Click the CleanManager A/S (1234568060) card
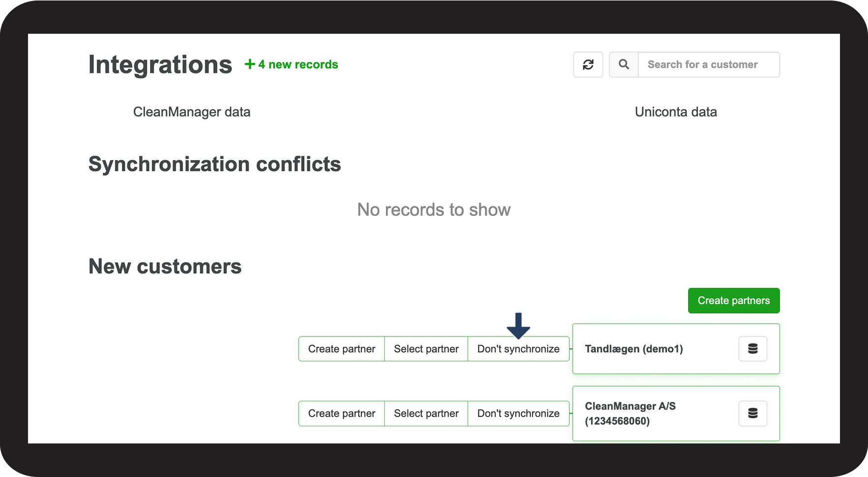The image size is (868, 477). point(676,413)
